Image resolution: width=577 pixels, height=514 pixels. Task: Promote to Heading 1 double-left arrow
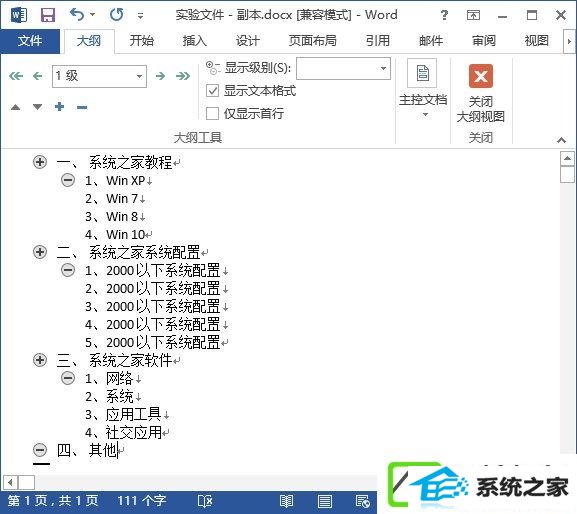point(16,76)
